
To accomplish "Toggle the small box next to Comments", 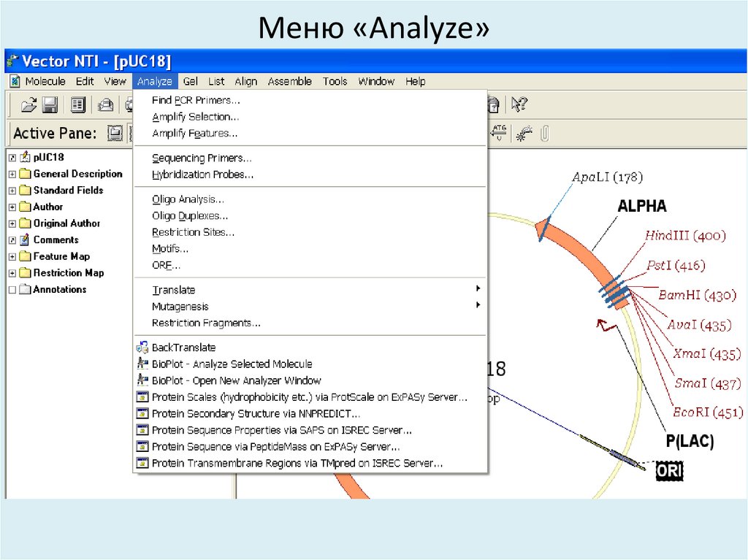I will 12,239.
